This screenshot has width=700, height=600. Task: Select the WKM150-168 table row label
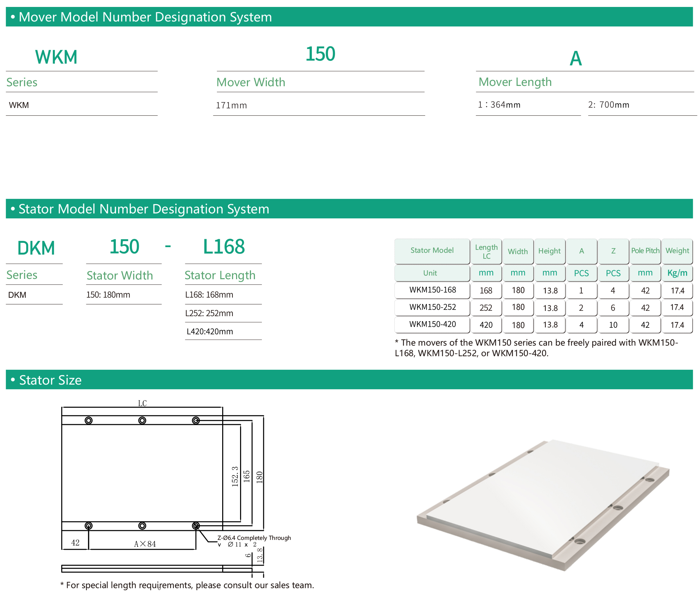coord(432,290)
